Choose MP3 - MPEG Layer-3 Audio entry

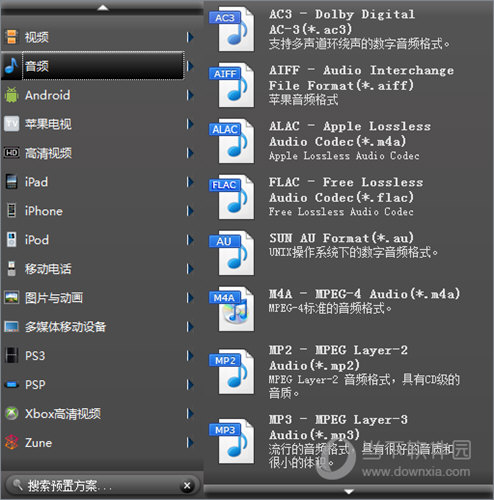click(361, 441)
